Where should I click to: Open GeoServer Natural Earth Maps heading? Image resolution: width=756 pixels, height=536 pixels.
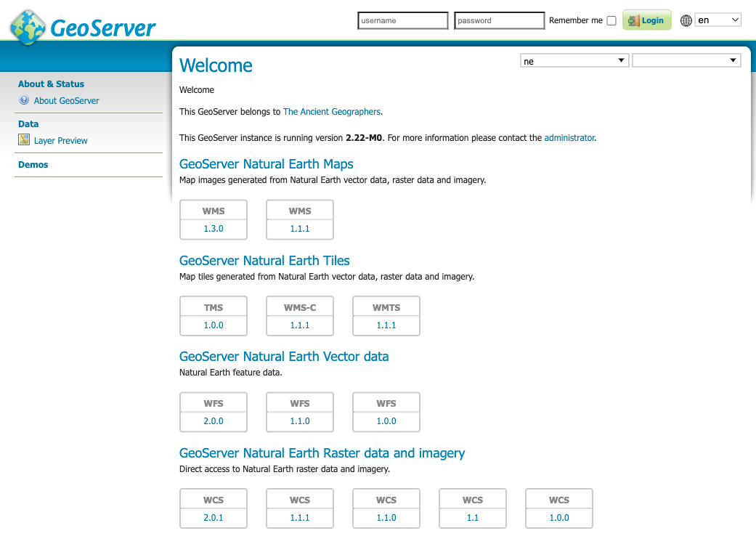266,164
